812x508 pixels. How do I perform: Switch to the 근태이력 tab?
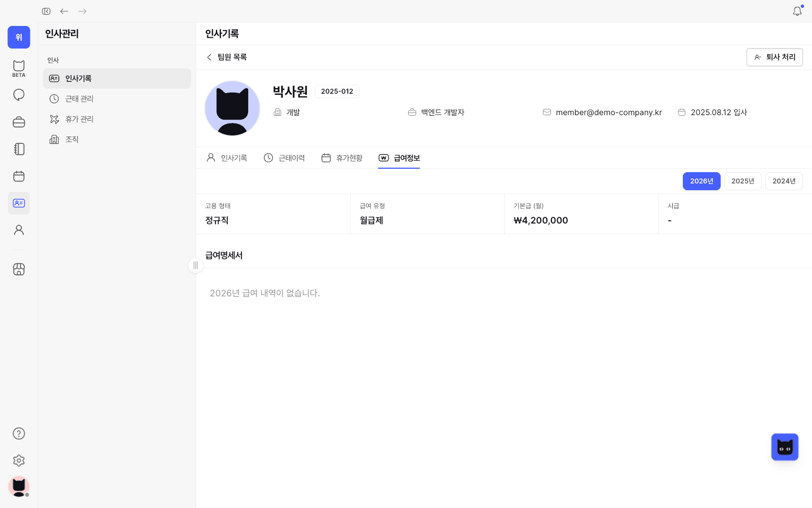(x=284, y=158)
